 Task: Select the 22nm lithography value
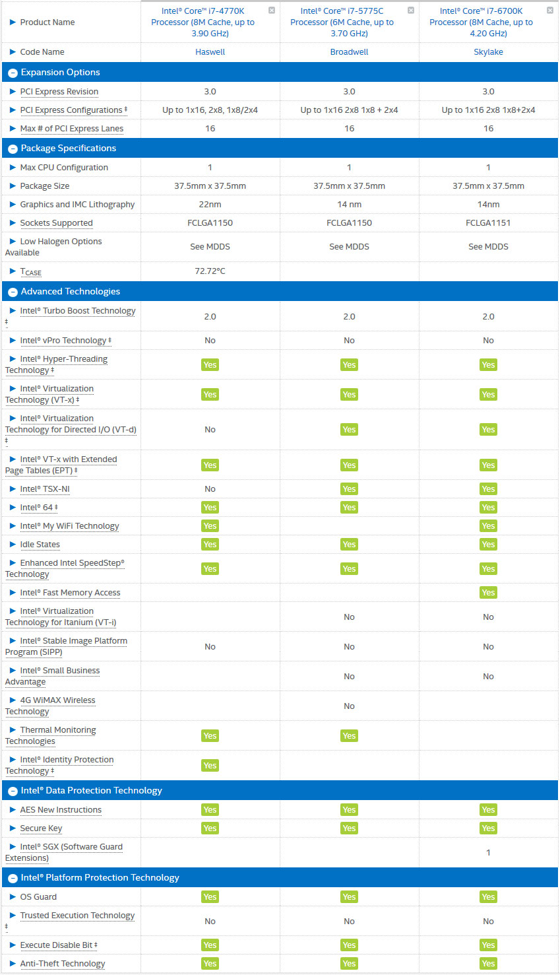click(x=210, y=205)
